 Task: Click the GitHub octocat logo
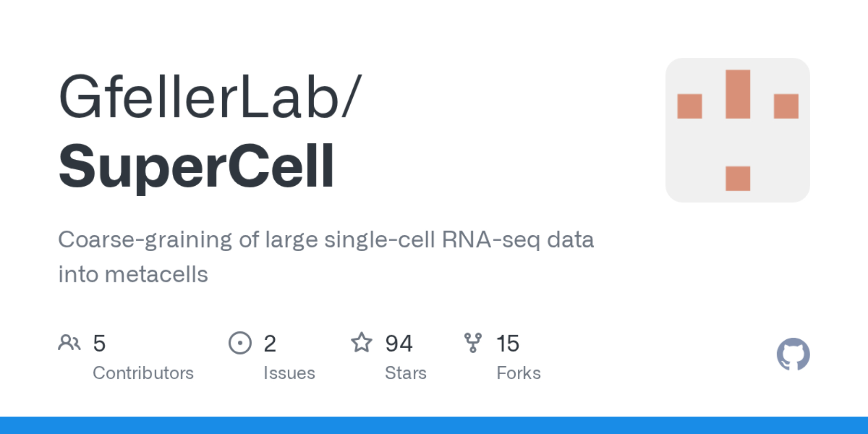click(x=793, y=354)
